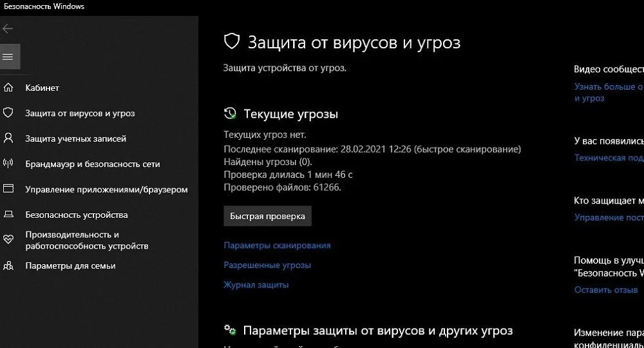Screen dimensions: 644x348
Task: Click the Последнее сканирование date line
Action: 372,149
